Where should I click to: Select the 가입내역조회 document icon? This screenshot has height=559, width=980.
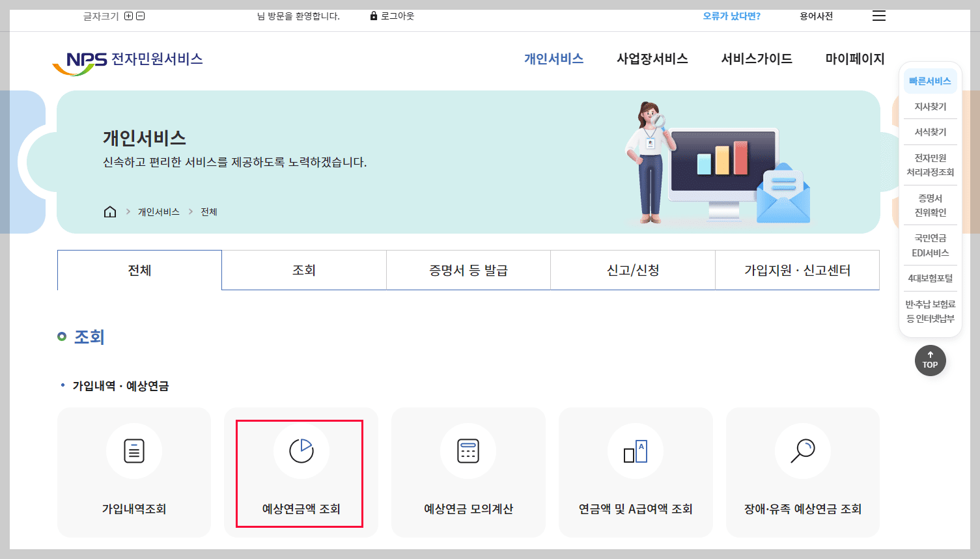click(133, 450)
